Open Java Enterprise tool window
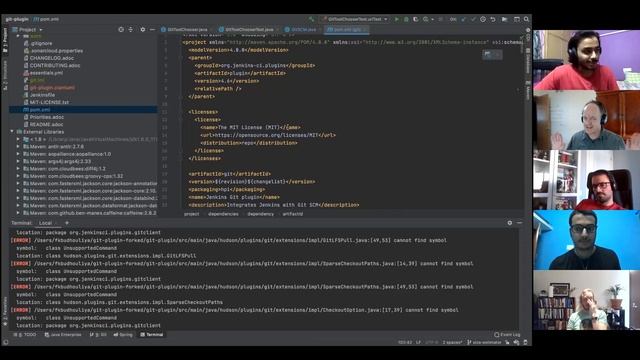Image resolution: width=640 pixels, height=360 pixels. point(63,335)
